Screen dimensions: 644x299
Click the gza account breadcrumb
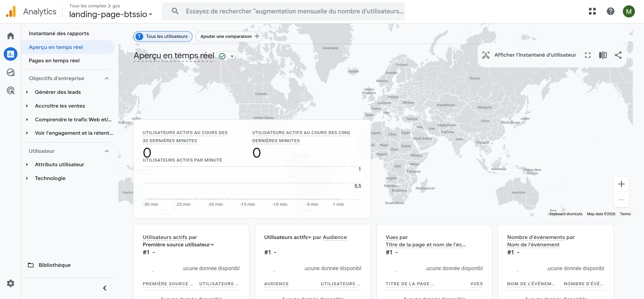click(x=116, y=6)
